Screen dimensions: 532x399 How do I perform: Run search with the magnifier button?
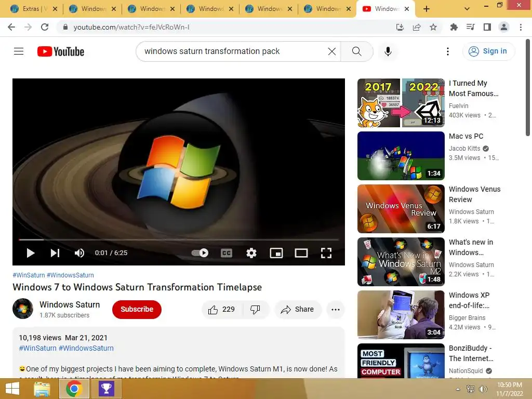(x=356, y=51)
